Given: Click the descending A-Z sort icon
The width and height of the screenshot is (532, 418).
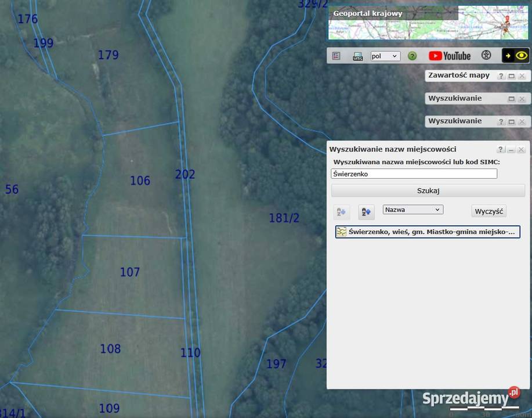Looking at the screenshot, I should [366, 212].
